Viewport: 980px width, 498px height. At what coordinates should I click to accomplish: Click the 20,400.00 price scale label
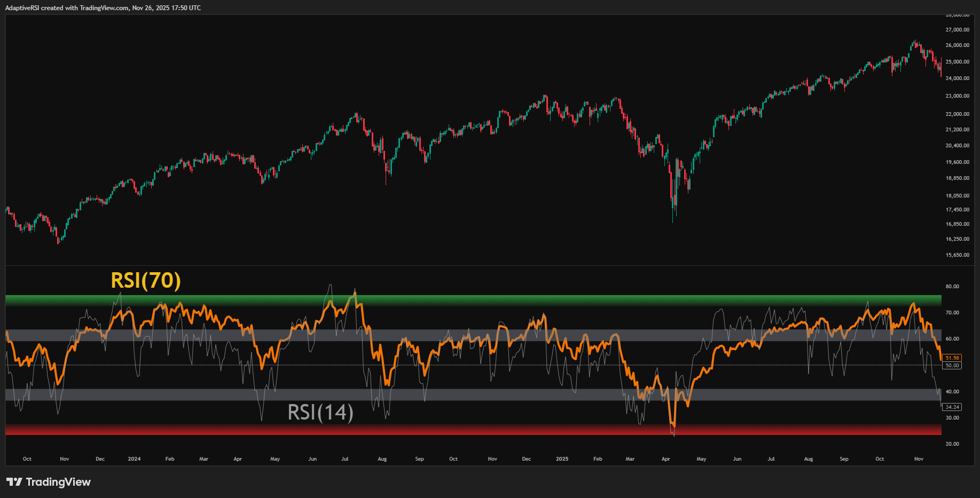[x=958, y=146]
